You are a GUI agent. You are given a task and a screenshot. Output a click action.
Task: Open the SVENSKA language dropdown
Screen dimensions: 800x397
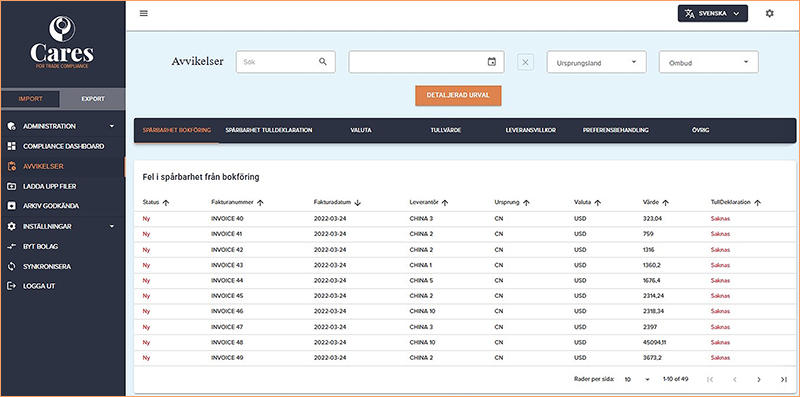[713, 14]
